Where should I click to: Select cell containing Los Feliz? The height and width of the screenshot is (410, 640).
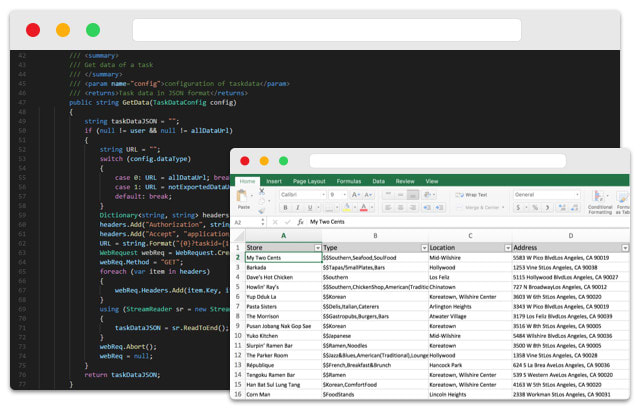[x=470, y=278]
